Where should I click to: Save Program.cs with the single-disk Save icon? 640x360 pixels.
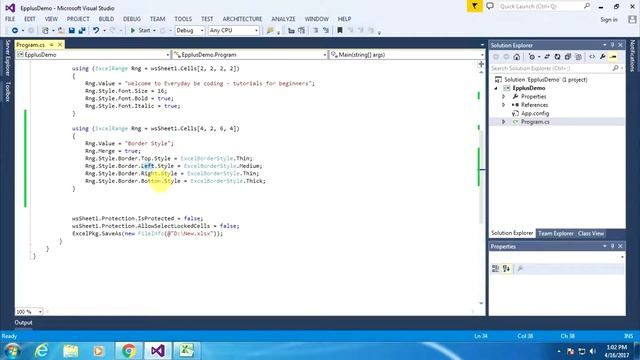click(x=71, y=31)
